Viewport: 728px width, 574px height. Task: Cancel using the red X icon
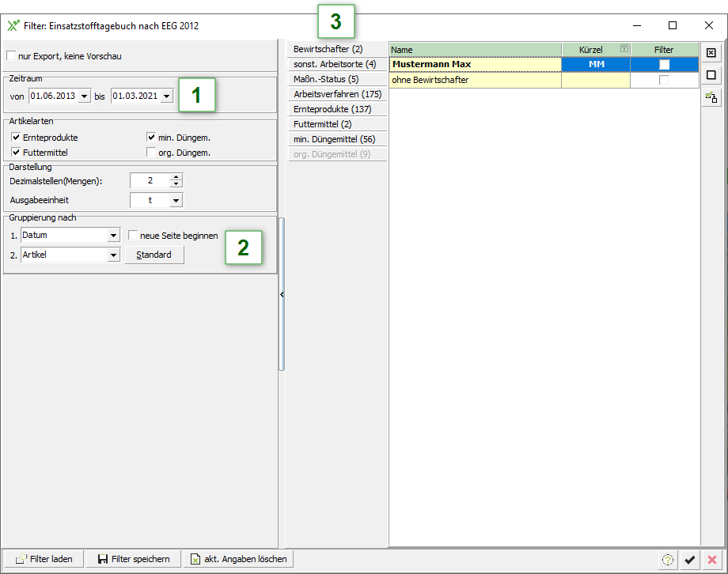[711, 560]
